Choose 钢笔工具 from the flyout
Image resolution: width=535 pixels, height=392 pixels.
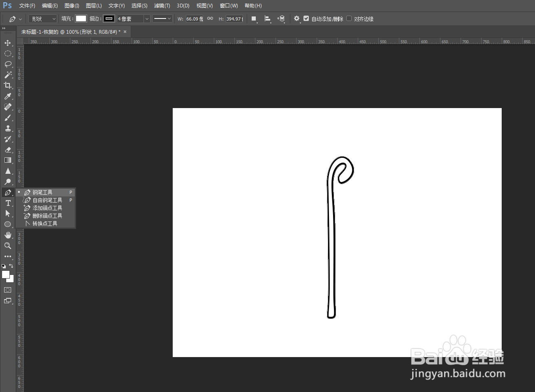46,192
